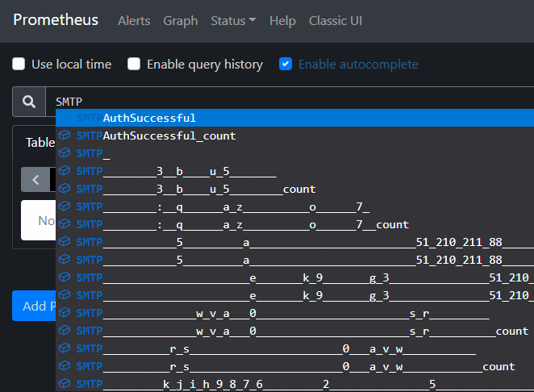The image size is (534, 392).
Task: Click cube icon of r_s 0 a_v_w count row
Action: click(x=65, y=365)
